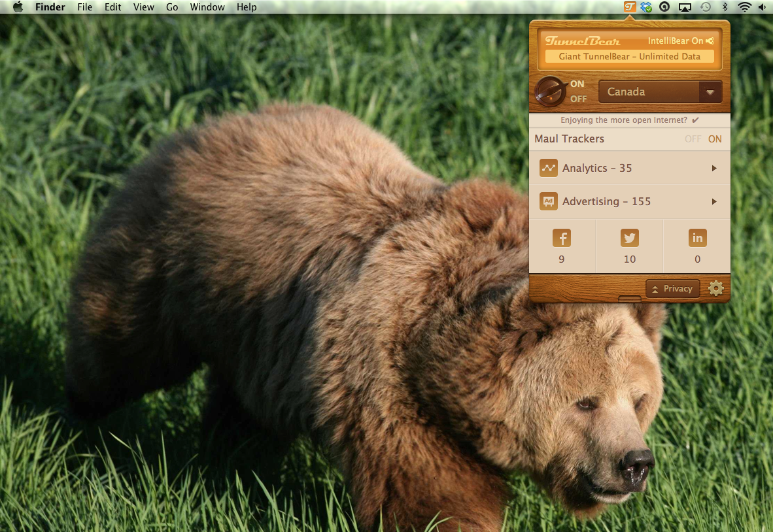
Task: Open the Wi-Fi status menu
Action: (x=744, y=7)
